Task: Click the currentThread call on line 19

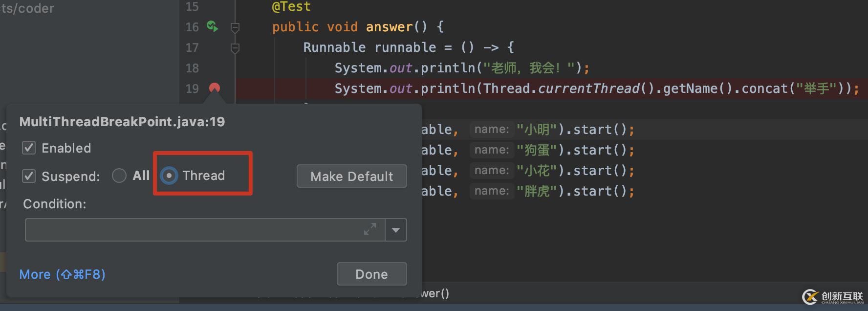Action: (588, 89)
